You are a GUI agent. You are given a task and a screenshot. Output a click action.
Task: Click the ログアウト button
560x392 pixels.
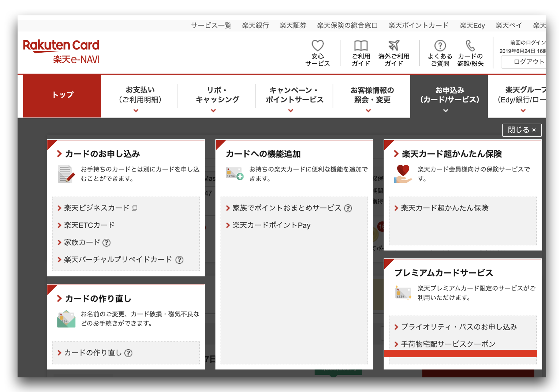(x=524, y=62)
